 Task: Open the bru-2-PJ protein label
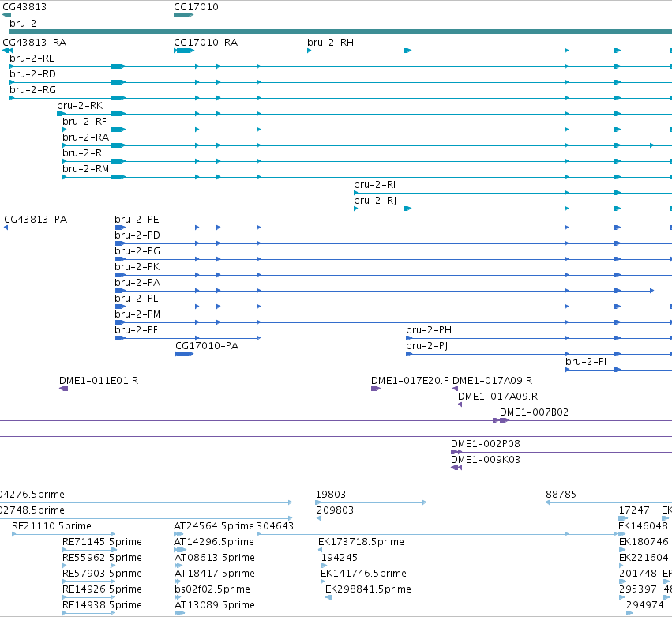[427, 346]
